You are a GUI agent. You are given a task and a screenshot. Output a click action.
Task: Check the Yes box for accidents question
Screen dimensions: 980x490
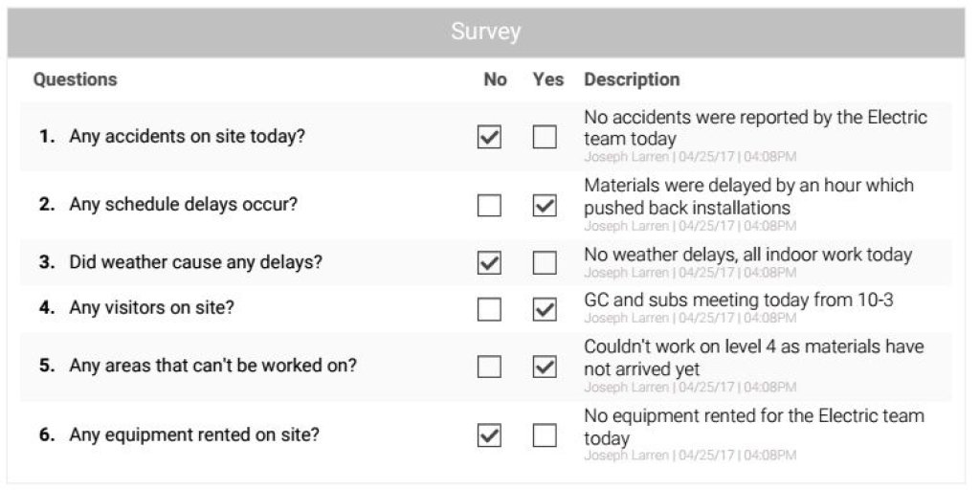tap(545, 137)
